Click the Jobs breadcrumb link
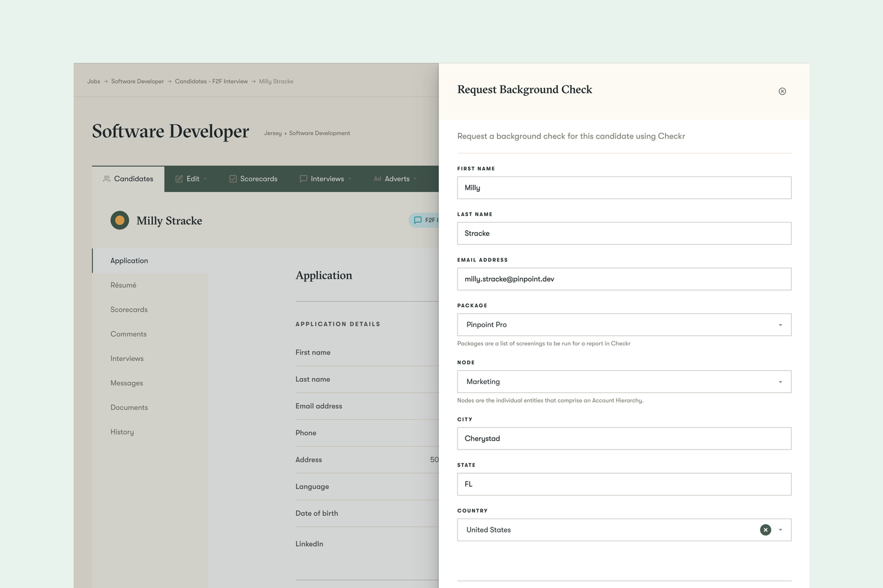Screen dimensions: 883x588 (x=93, y=82)
